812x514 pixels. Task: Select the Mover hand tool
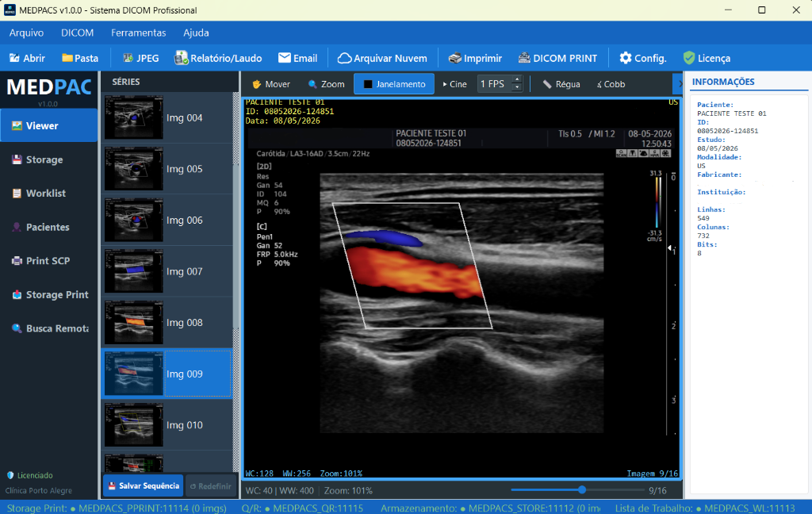[x=271, y=84]
